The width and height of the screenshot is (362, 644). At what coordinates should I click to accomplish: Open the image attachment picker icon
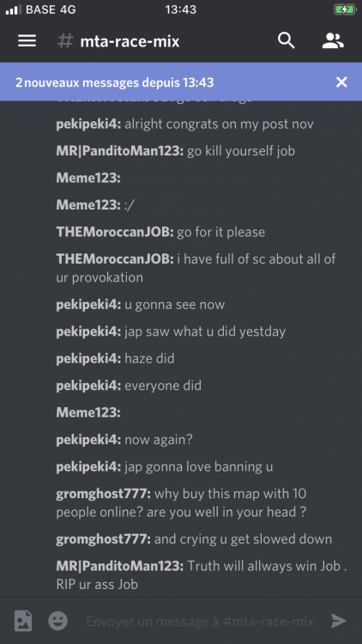pos(23,621)
